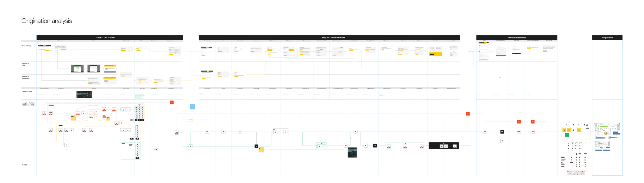The width and height of the screenshot is (644, 183).
Task: Select the "Analytics code" row label
Action: [27, 92]
